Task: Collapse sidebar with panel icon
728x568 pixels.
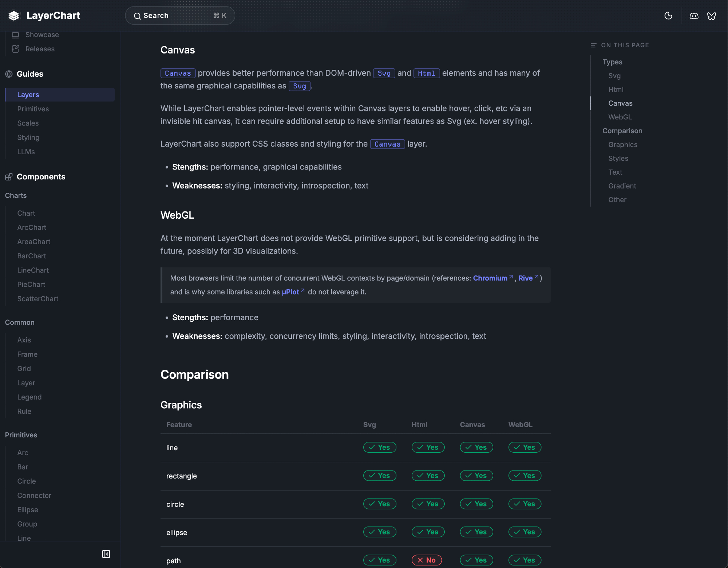Action: tap(106, 554)
